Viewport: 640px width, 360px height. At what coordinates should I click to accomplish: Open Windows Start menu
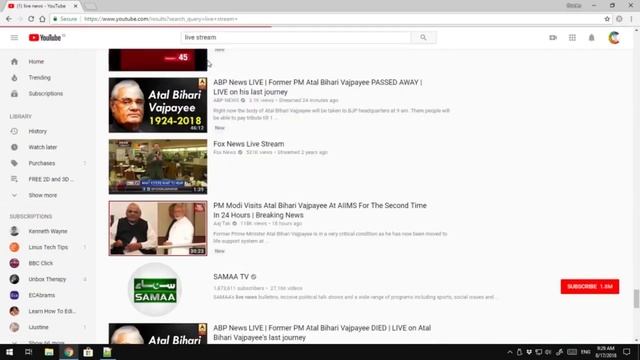point(9,352)
